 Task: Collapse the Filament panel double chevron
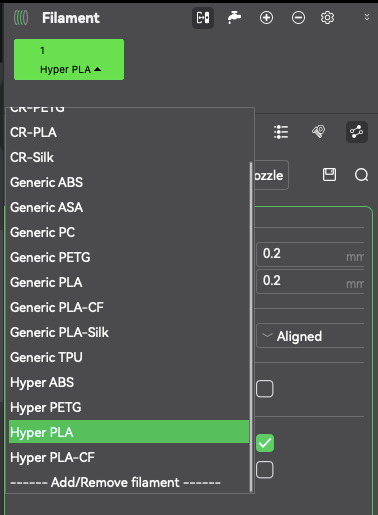click(x=367, y=17)
